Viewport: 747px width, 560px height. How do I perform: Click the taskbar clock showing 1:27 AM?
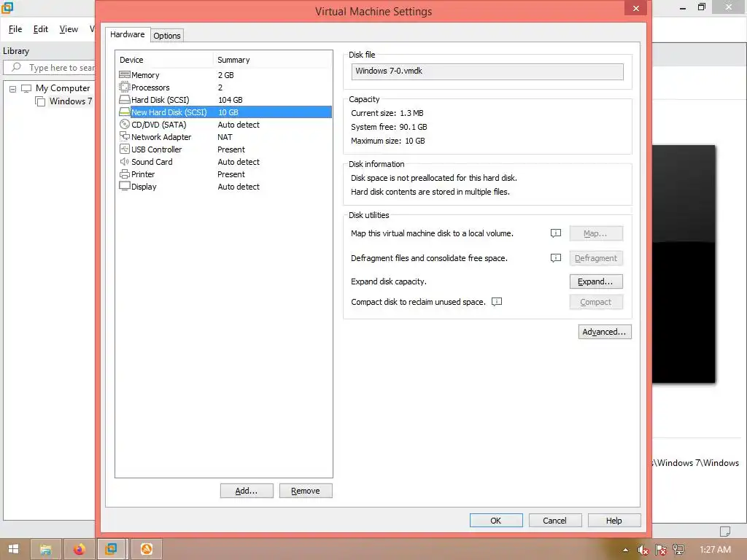tap(715, 550)
